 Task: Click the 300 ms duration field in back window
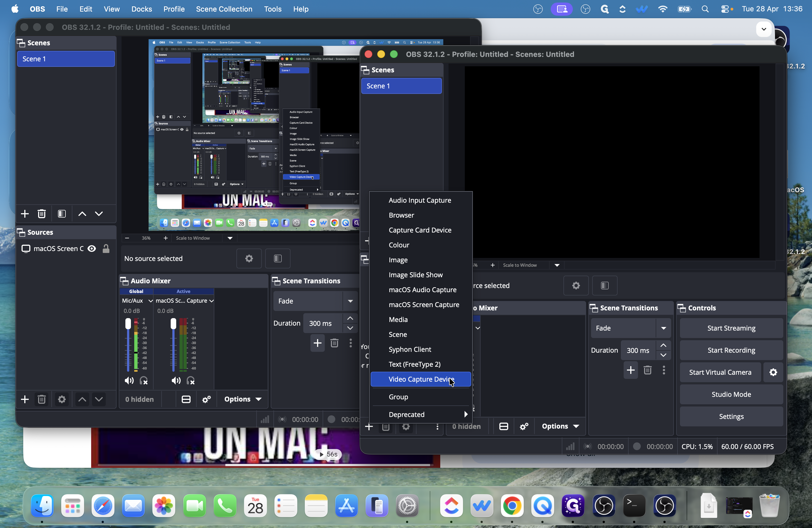coord(323,323)
